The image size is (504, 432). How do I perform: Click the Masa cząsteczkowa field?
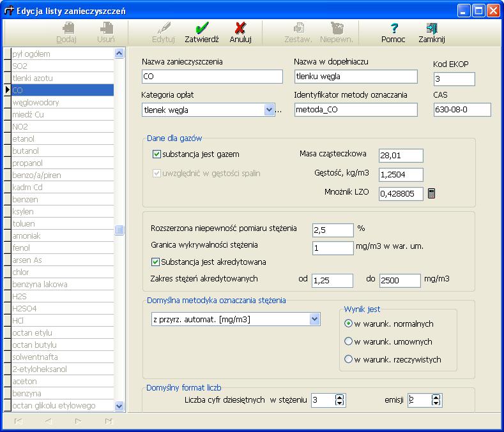[401, 156]
